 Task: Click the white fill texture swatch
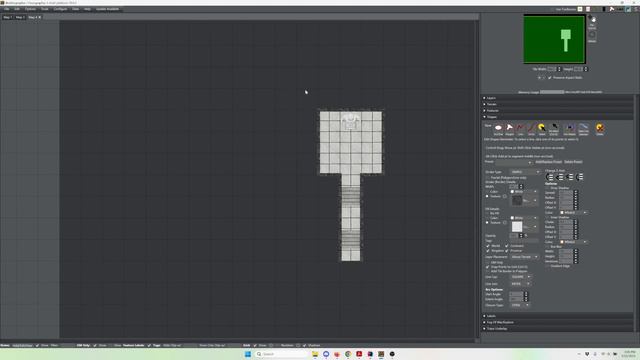coord(517,227)
